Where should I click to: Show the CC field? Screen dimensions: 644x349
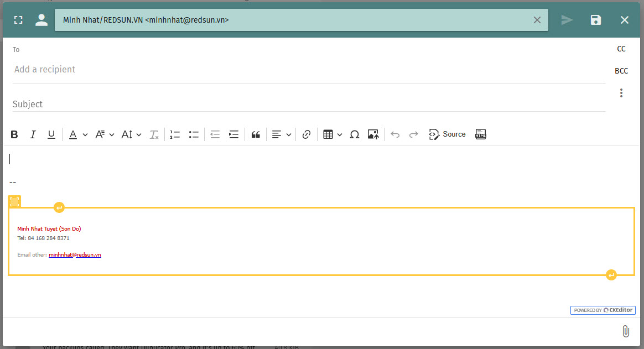click(x=621, y=49)
